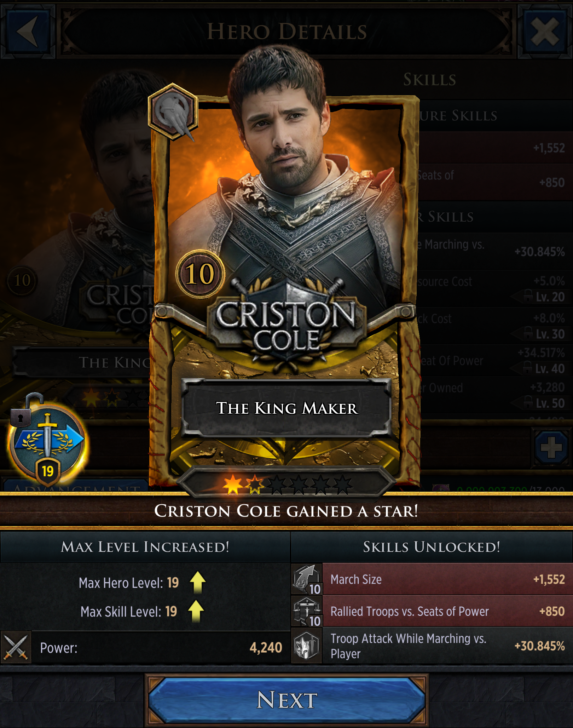Click the Max Level Increased header
Image resolution: width=573 pixels, height=728 pixels.
click(145, 547)
